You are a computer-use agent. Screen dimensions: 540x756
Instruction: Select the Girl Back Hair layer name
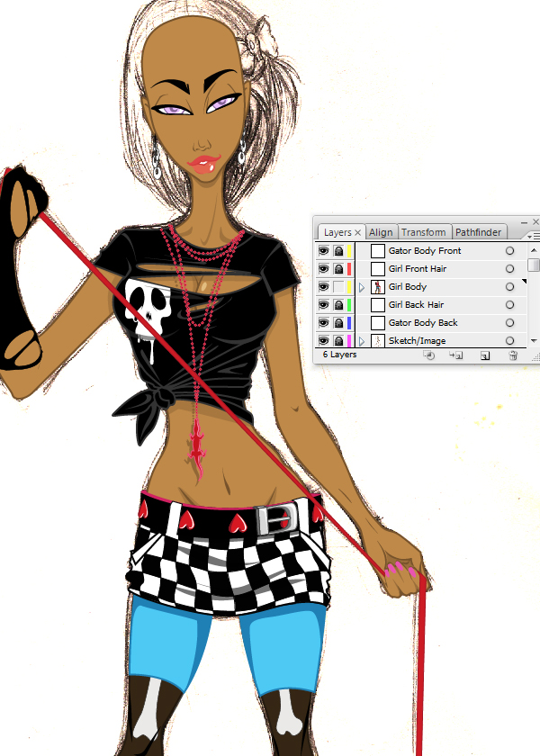click(416, 305)
